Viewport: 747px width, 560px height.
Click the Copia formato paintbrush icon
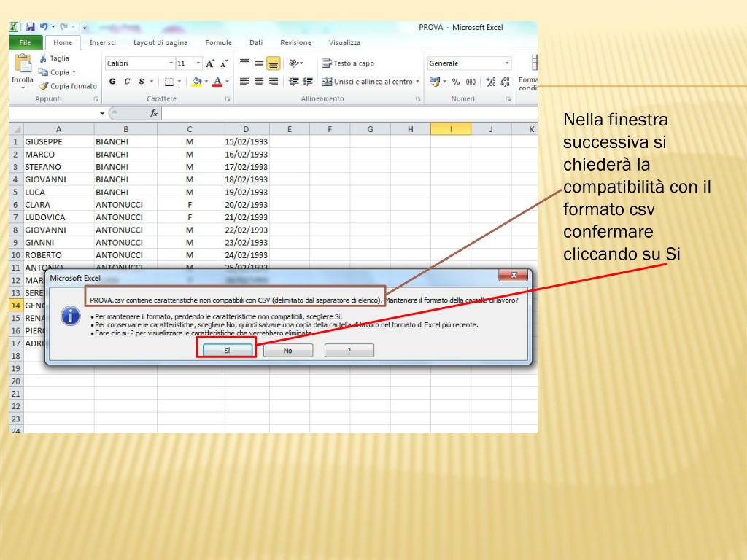click(43, 86)
